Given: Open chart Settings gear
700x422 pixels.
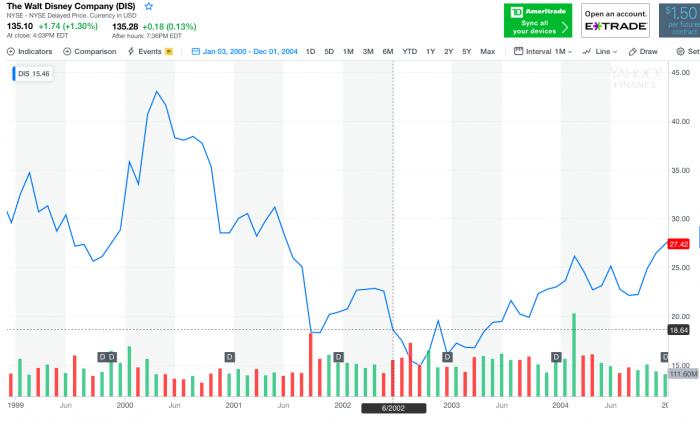Looking at the screenshot, I should [x=680, y=51].
